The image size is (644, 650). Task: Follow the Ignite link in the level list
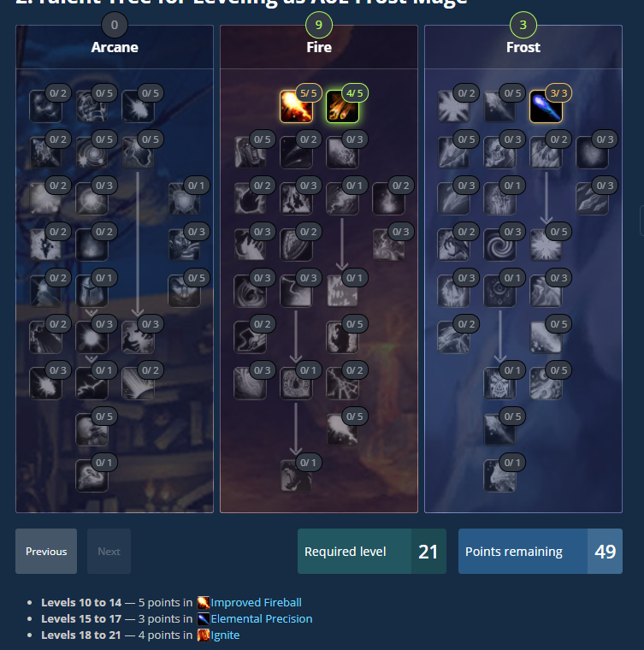pos(225,635)
